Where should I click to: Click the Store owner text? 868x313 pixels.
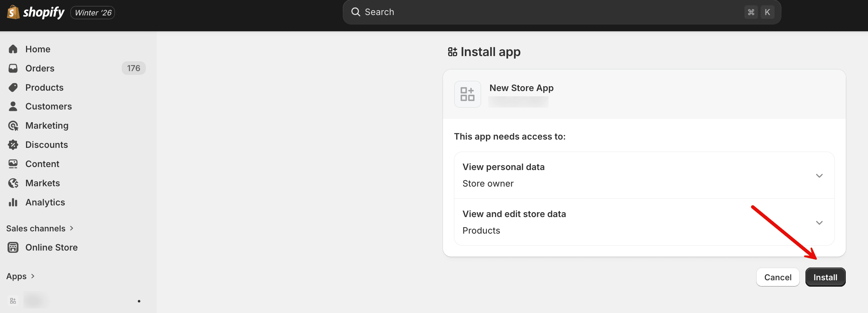488,184
